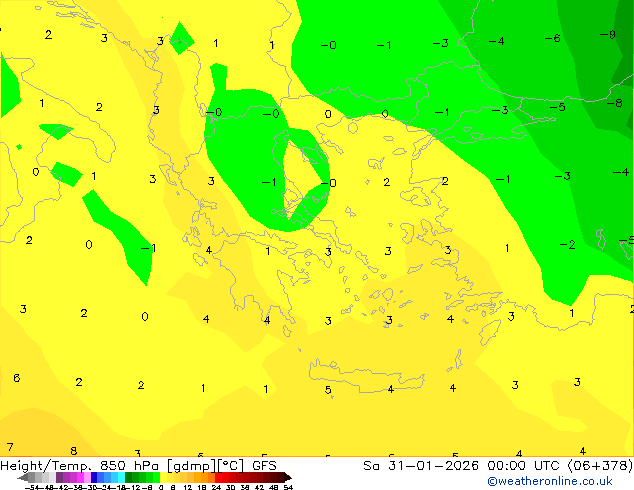This screenshot has width=634, height=490.
Task: Click the -8 temperature value near the right edge
Action: coord(615,103)
